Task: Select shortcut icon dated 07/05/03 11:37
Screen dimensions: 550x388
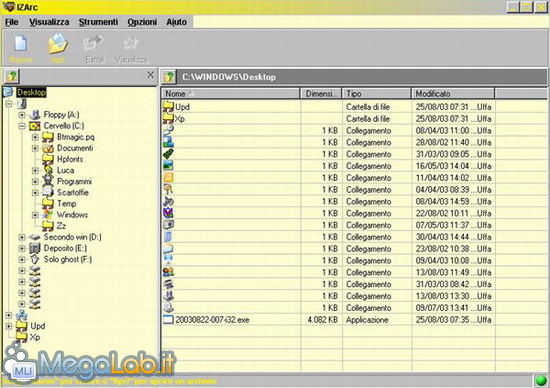Action: click(168, 225)
